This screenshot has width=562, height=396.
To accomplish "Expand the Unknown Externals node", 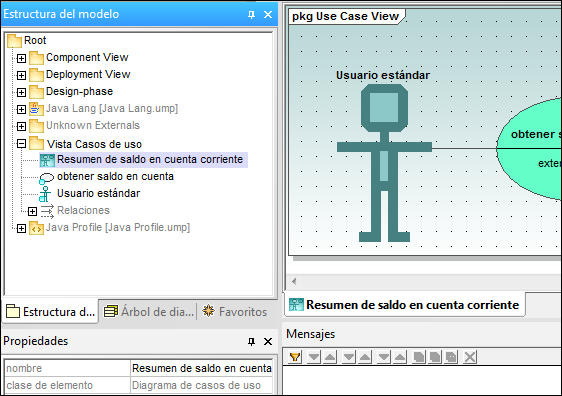I will click(x=22, y=126).
